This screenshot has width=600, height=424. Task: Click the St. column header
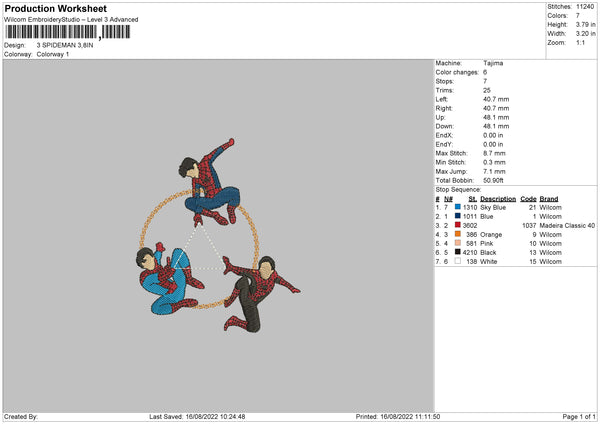(x=473, y=199)
